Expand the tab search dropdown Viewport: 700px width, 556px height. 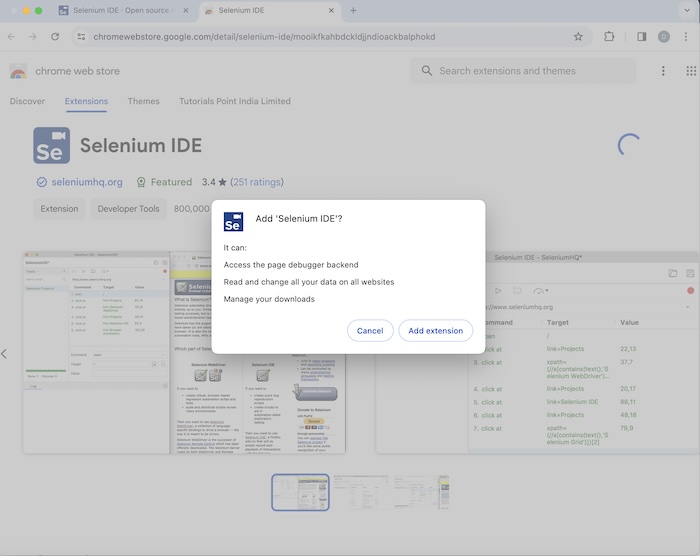point(687,10)
